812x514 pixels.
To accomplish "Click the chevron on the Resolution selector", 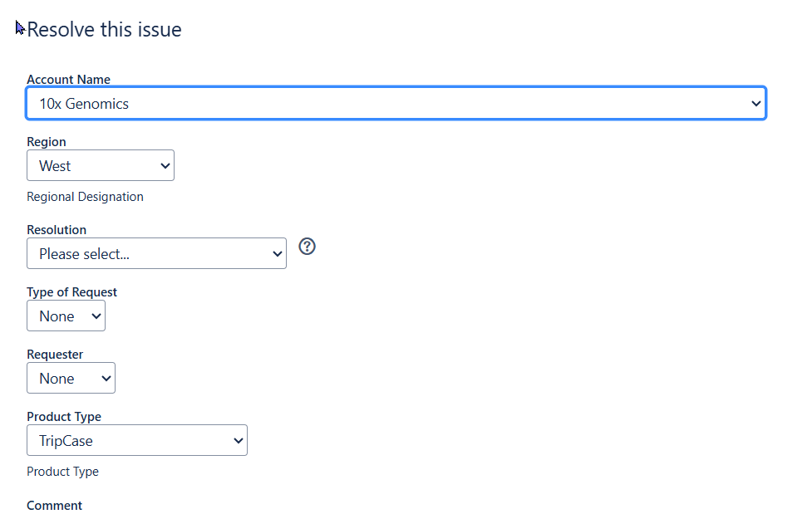I will 276,253.
